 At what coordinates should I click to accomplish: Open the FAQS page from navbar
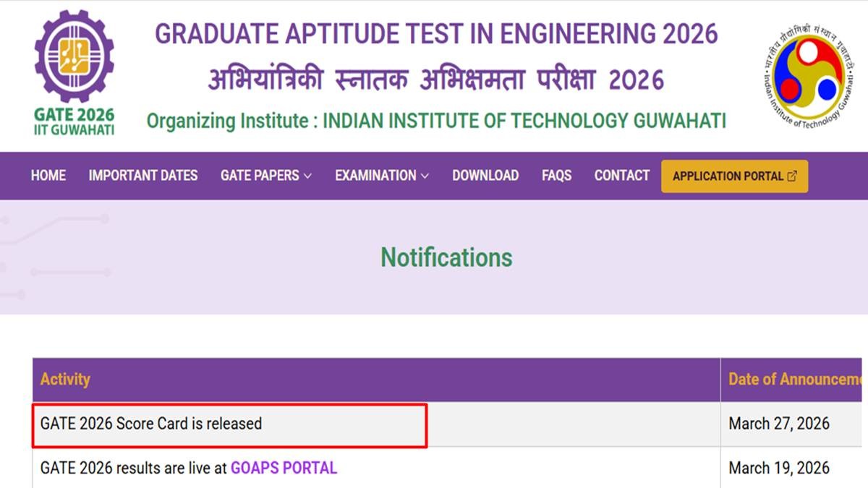pos(556,176)
